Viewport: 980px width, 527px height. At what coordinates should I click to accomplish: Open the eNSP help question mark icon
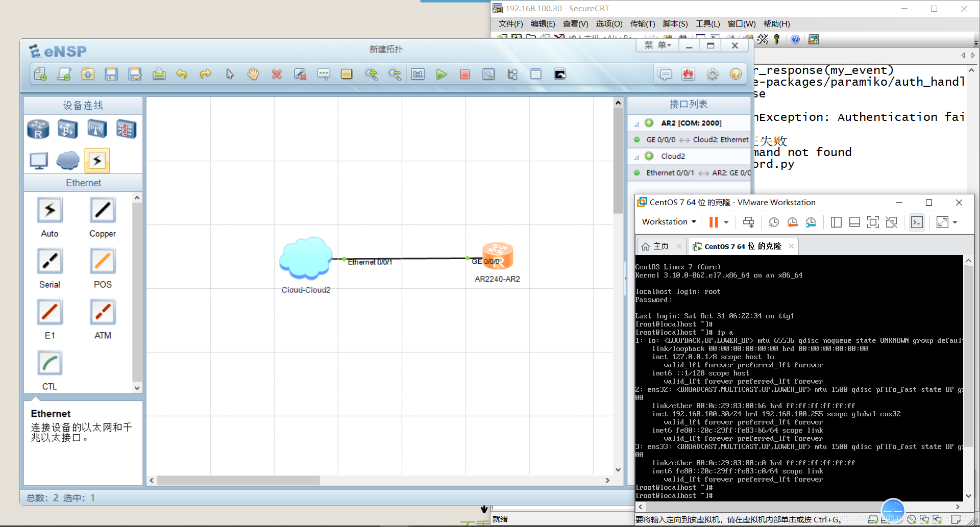pos(736,74)
